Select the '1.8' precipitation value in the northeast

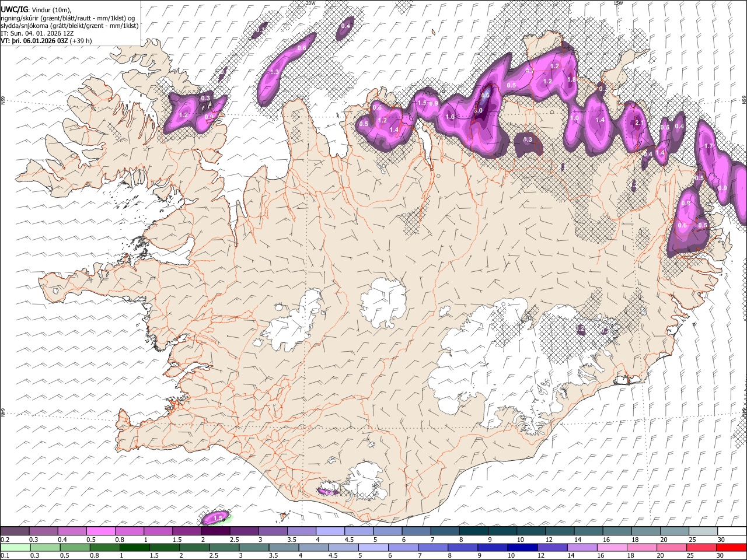571,80
